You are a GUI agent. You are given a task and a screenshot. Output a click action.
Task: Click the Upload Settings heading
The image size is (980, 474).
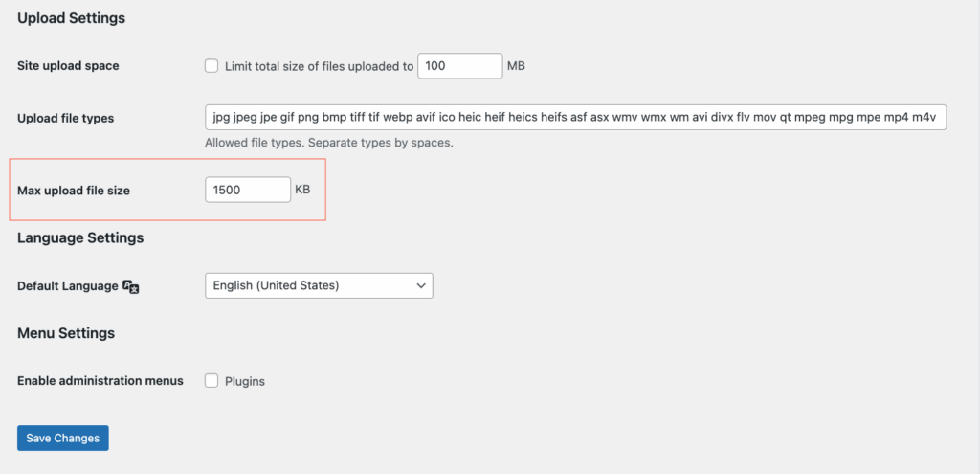click(x=71, y=17)
